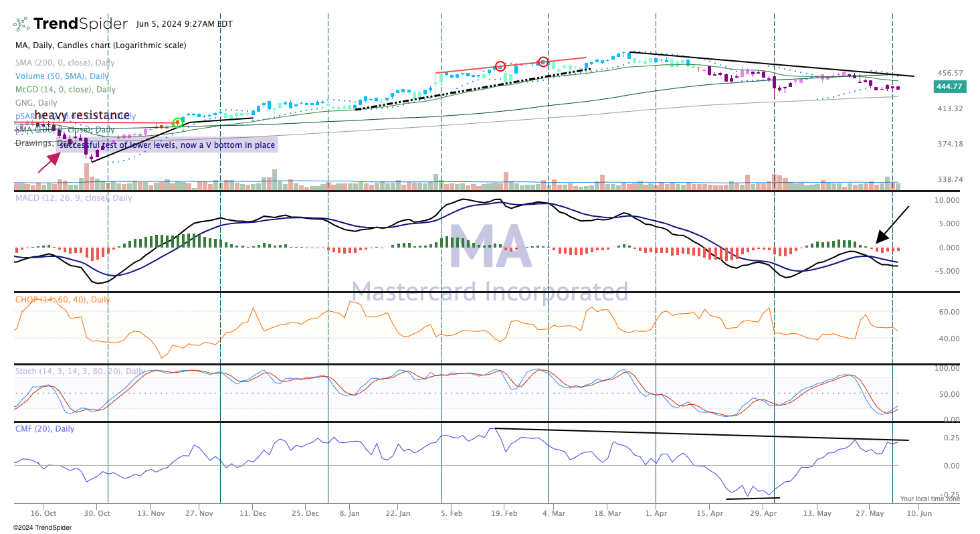Click the CMF (20), Daily pane label

[45, 429]
